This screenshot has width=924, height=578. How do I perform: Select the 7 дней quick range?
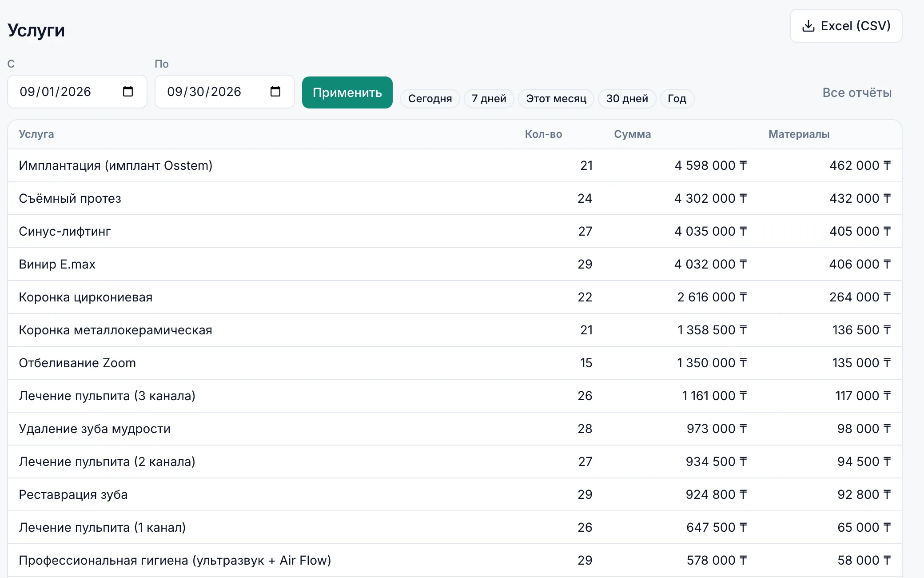pyautogui.click(x=489, y=99)
